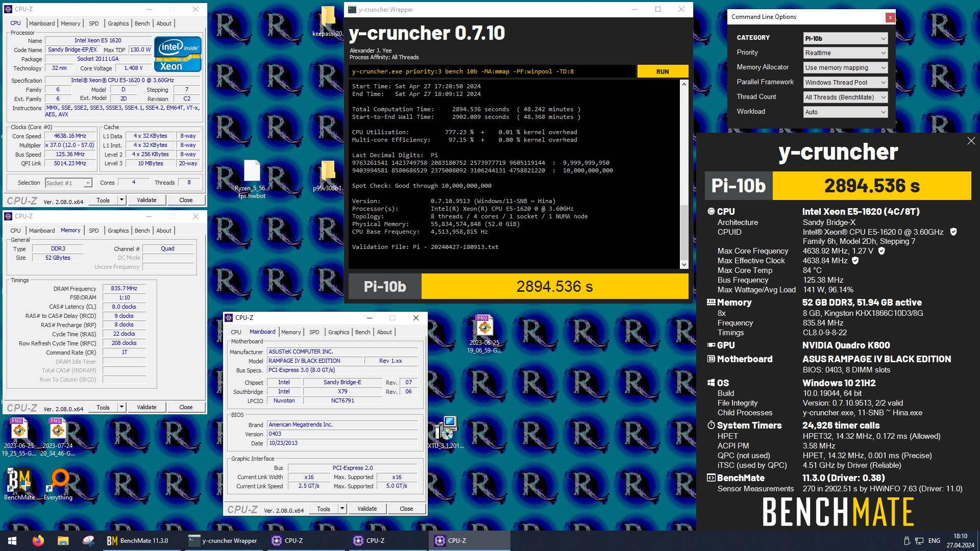Open Bench tab in the Mainboard CPU-Z window

363,332
